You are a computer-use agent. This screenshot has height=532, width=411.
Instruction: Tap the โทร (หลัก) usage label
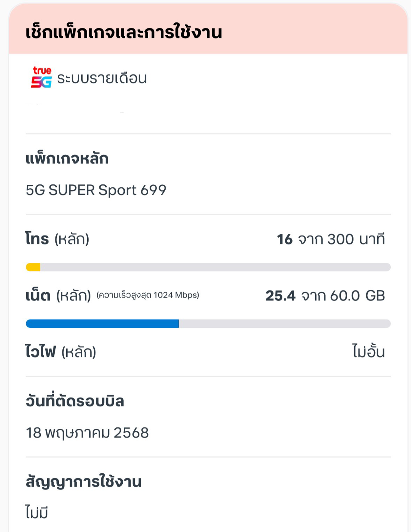(x=57, y=239)
